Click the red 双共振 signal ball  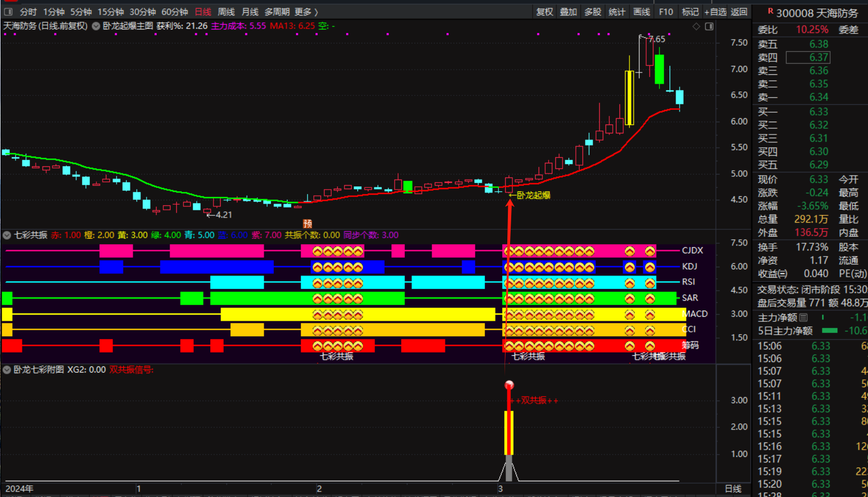pos(509,385)
